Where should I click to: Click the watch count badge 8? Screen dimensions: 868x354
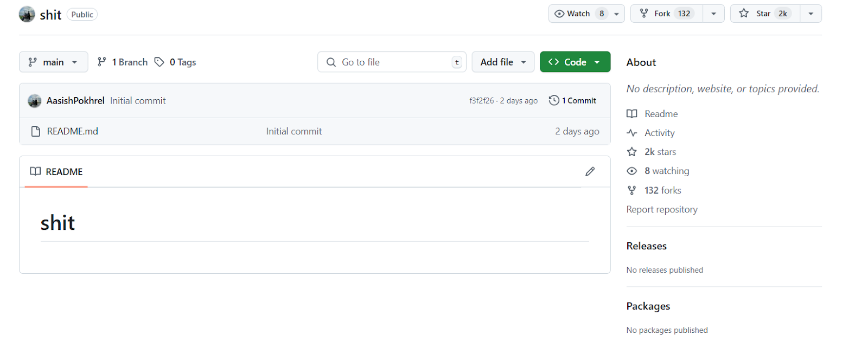click(602, 14)
